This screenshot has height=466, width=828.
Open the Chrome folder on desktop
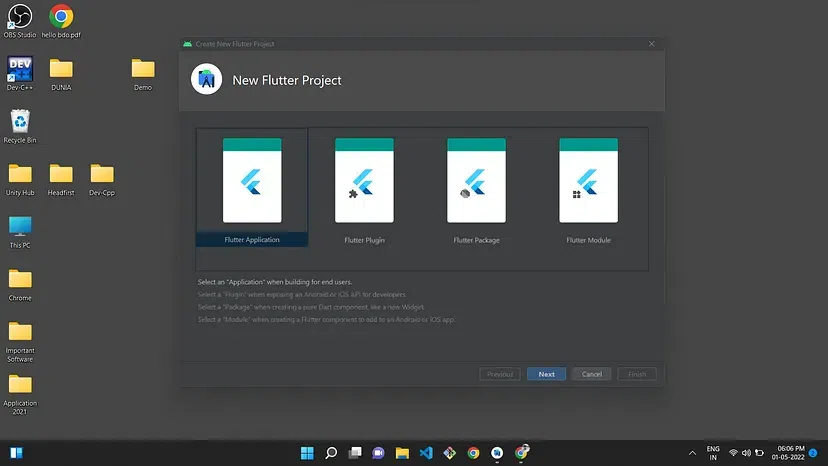[20, 284]
